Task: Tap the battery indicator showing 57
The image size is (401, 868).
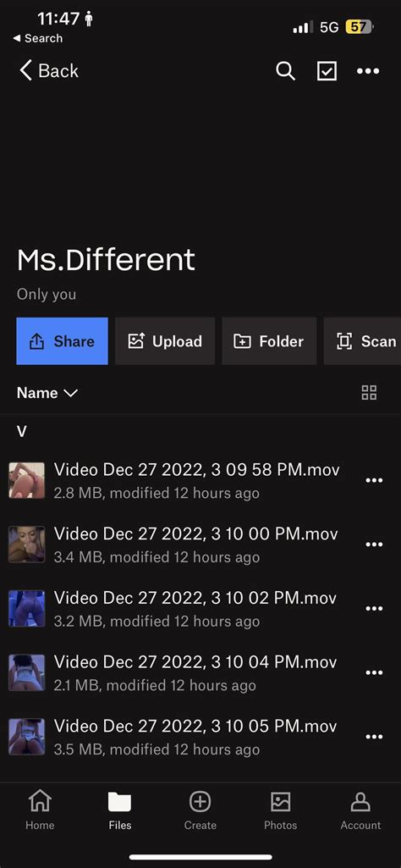Action: click(x=360, y=26)
